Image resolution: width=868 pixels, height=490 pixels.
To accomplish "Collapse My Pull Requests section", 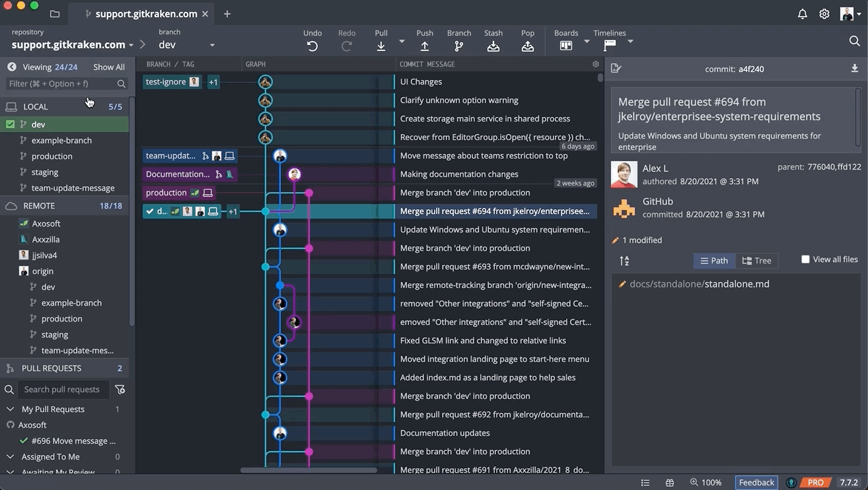I will (x=10, y=409).
